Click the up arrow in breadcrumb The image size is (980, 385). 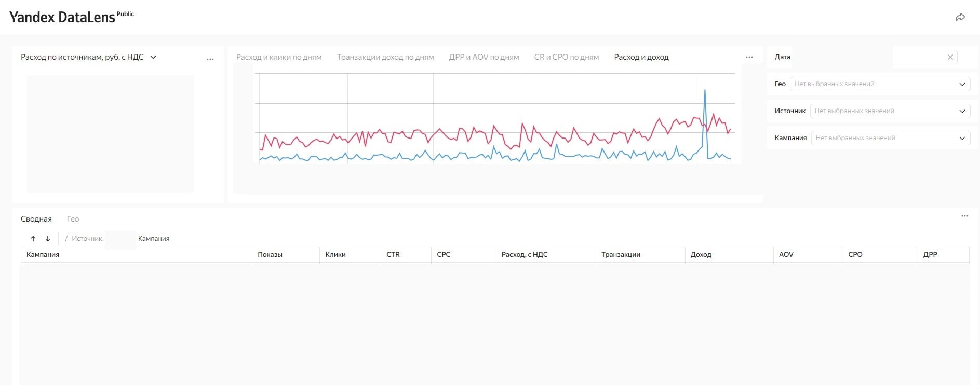tap(33, 239)
